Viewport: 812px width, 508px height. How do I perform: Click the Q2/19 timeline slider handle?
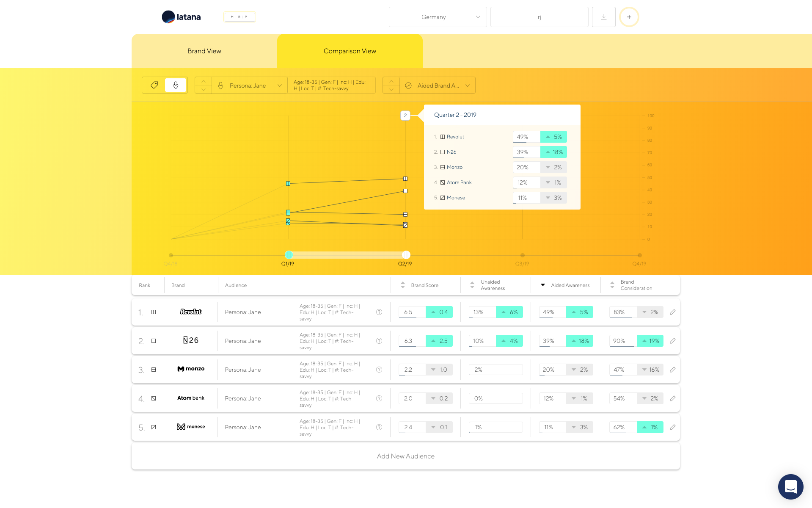(406, 255)
